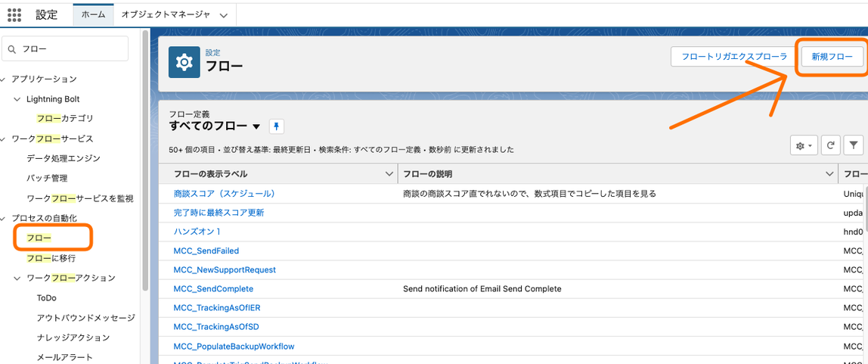Click the setup gear icon beside フロー title

tap(184, 63)
